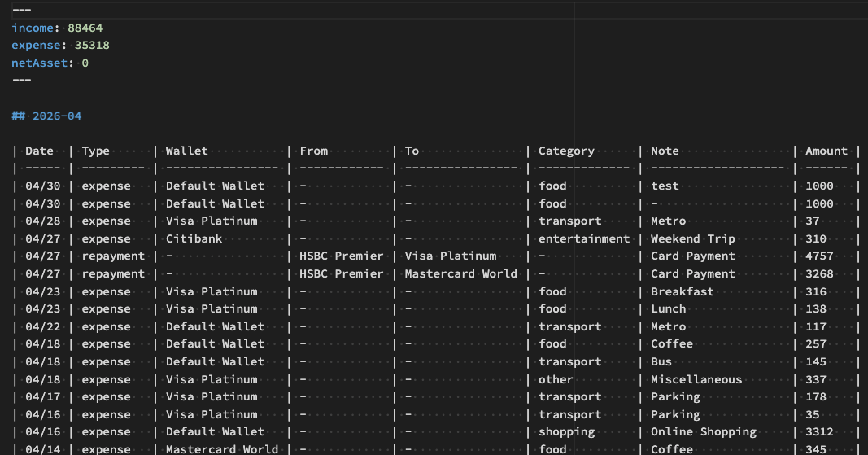Screen dimensions: 868x455
Task: Click 'Visa Platinum' in the To column
Action: (x=451, y=256)
